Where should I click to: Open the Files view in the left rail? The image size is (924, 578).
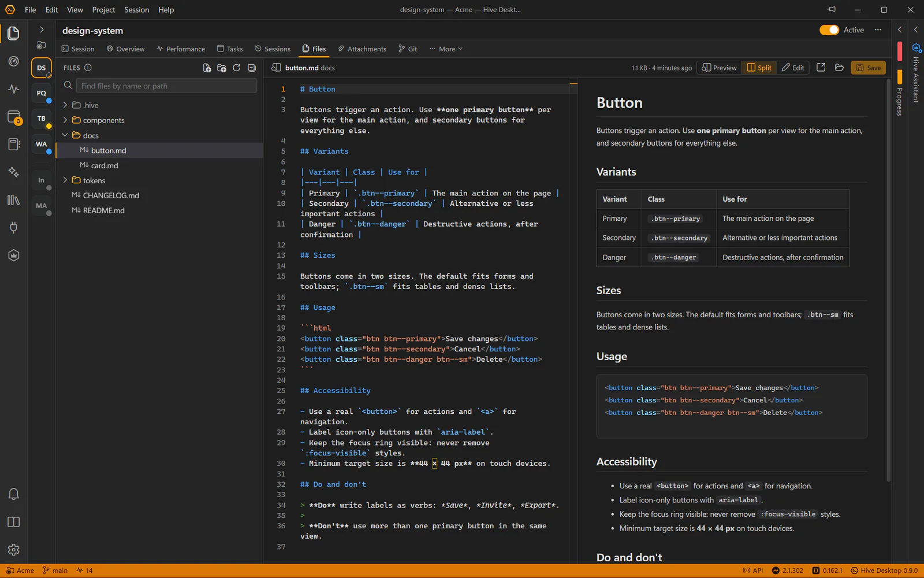coord(13,34)
